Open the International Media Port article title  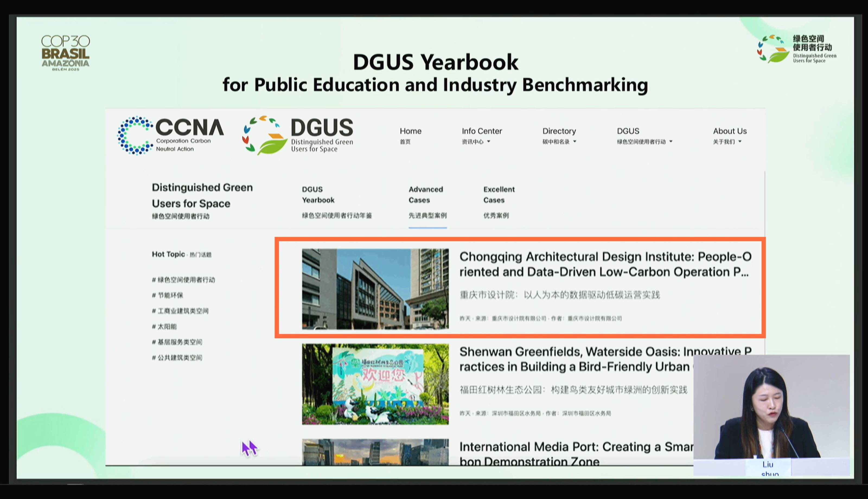[x=576, y=447]
